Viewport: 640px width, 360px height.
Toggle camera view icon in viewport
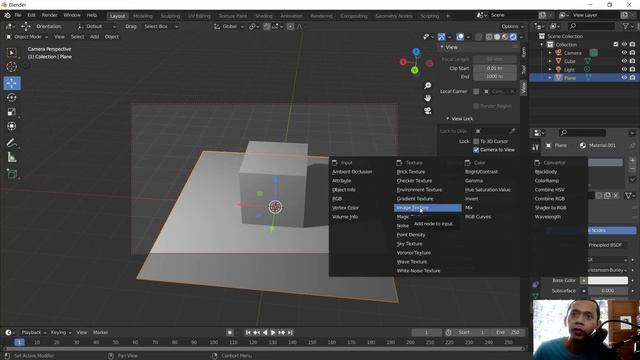coord(427,111)
